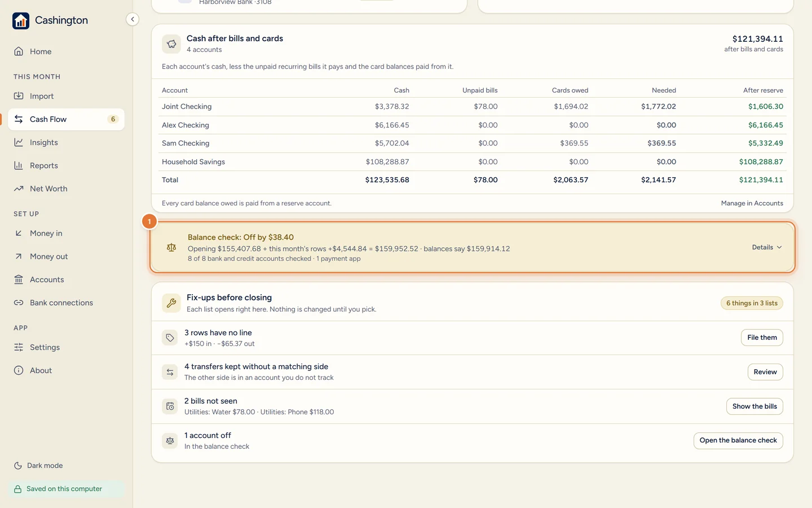Viewport: 812px width, 508px height.
Task: Click the Money in arrow icon
Action: [19, 233]
